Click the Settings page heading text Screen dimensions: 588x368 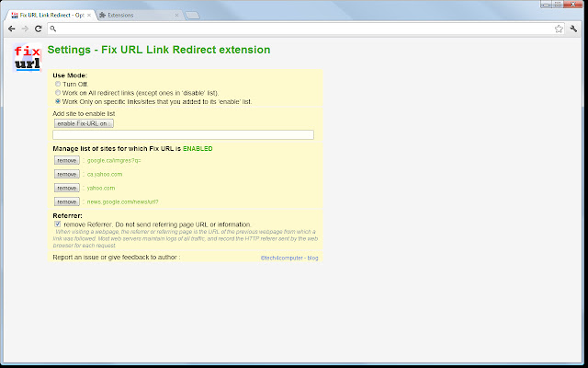tap(159, 50)
